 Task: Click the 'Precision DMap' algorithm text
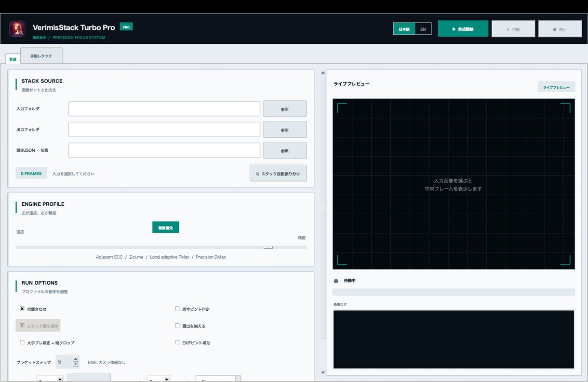211,257
